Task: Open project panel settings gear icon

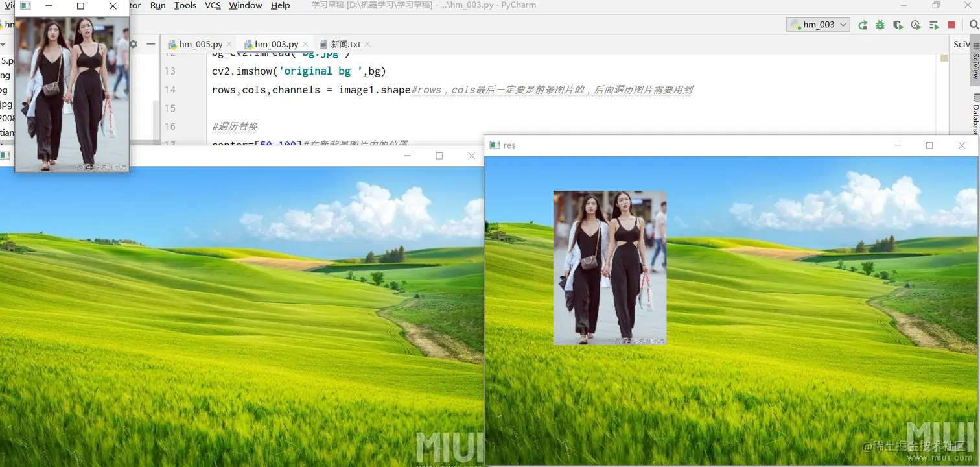Action: [x=134, y=44]
